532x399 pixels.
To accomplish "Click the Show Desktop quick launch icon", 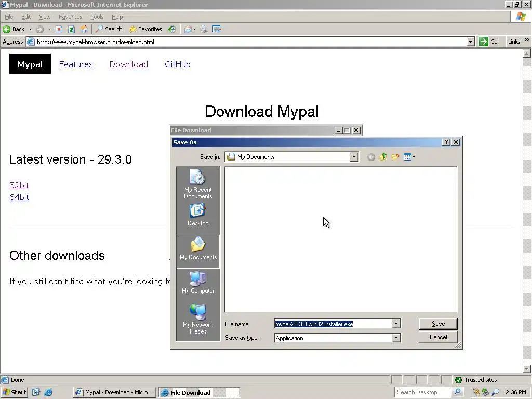I will 36,392.
